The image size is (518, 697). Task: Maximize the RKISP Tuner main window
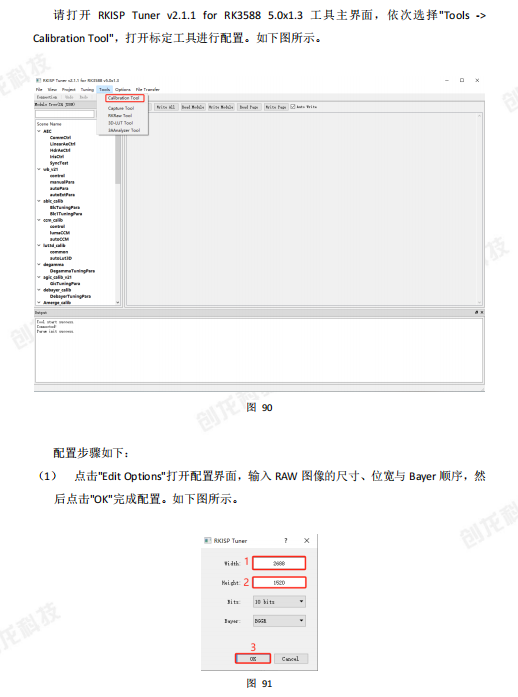462,80
